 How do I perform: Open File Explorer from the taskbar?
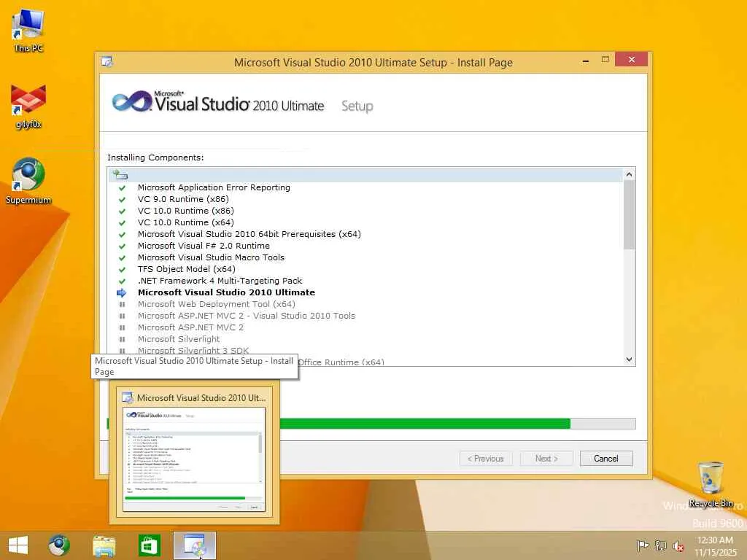(x=104, y=545)
